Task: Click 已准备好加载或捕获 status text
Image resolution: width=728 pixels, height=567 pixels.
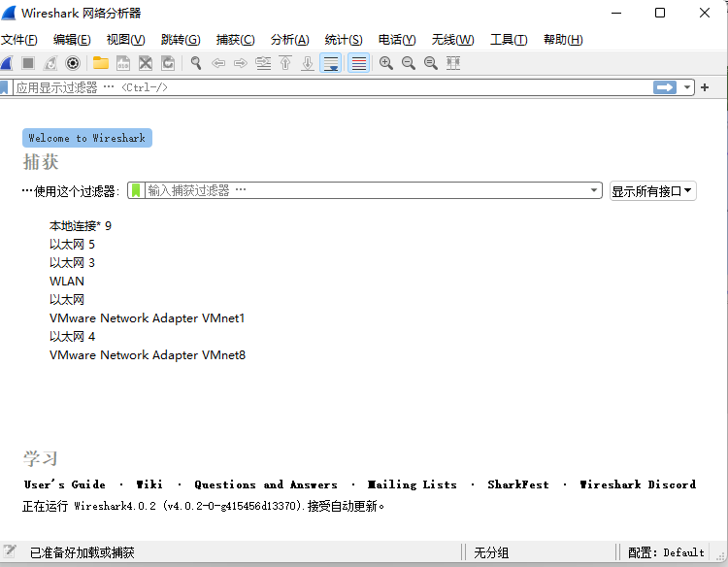Action: pos(83,552)
